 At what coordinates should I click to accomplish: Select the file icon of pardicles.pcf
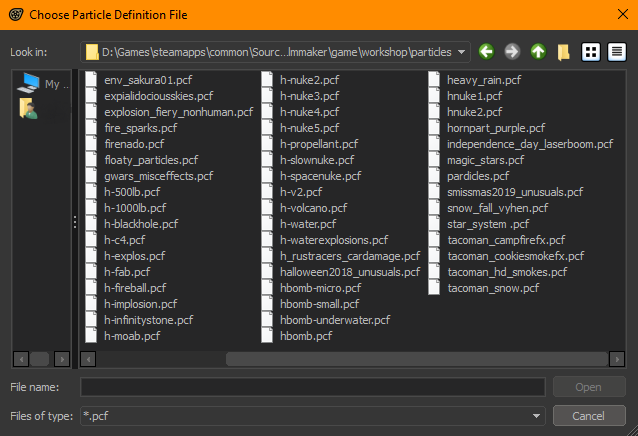click(435, 176)
